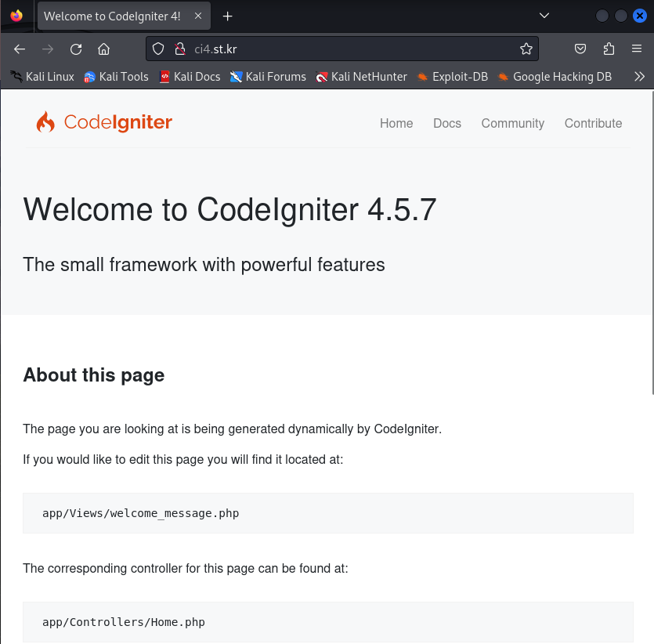Bookmark this page with the star
The width and height of the screenshot is (654, 644).
(x=526, y=49)
